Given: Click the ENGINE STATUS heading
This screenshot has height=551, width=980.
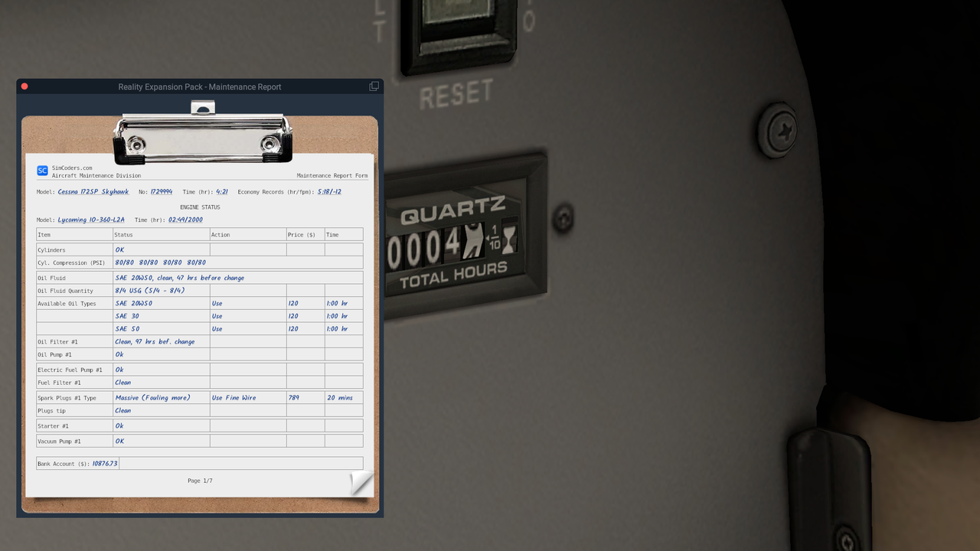Looking at the screenshot, I should pyautogui.click(x=200, y=207).
